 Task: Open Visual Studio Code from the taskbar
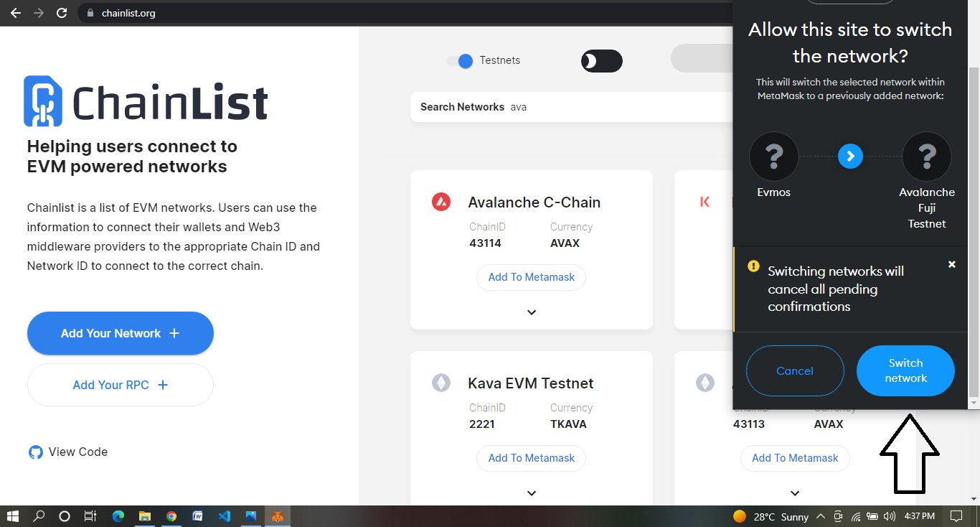point(224,516)
